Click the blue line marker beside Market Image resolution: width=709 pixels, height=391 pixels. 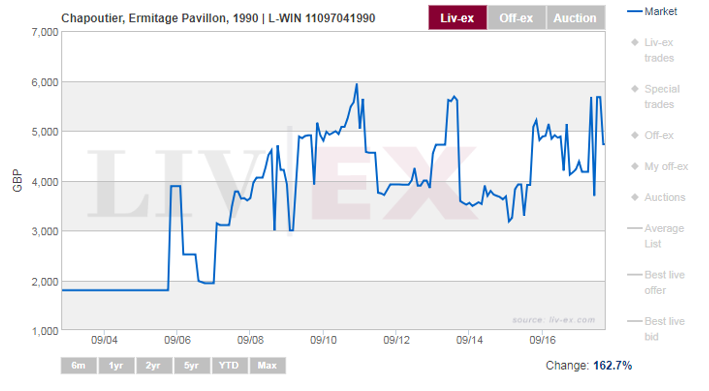pyautogui.click(x=634, y=11)
